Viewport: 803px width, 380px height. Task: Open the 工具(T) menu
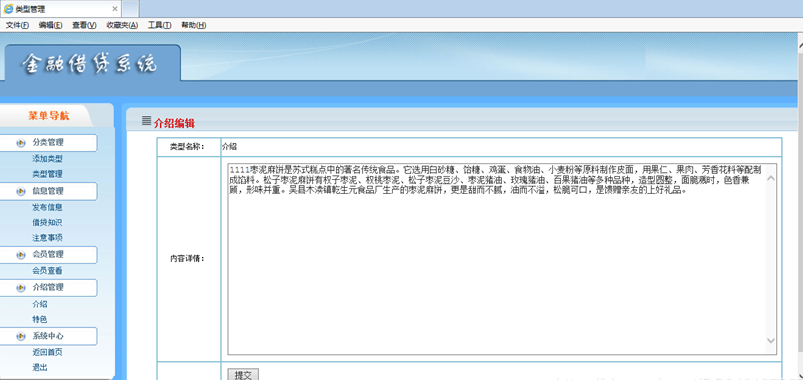159,25
